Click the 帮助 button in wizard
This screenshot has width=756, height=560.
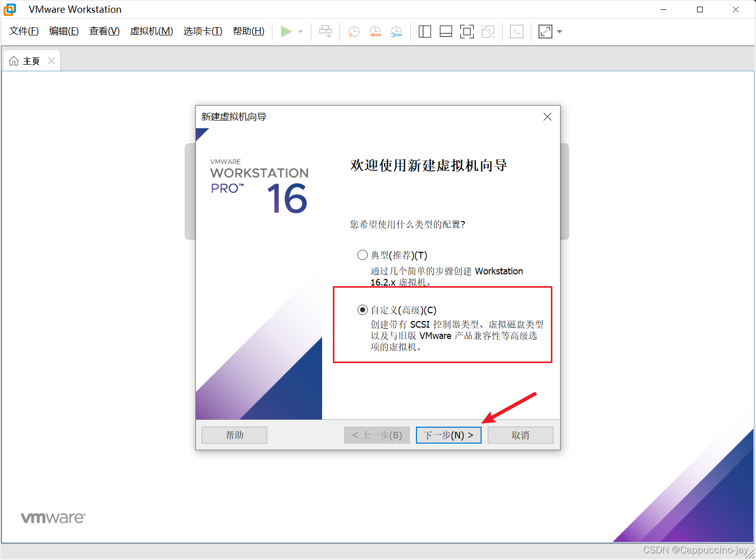coord(234,435)
